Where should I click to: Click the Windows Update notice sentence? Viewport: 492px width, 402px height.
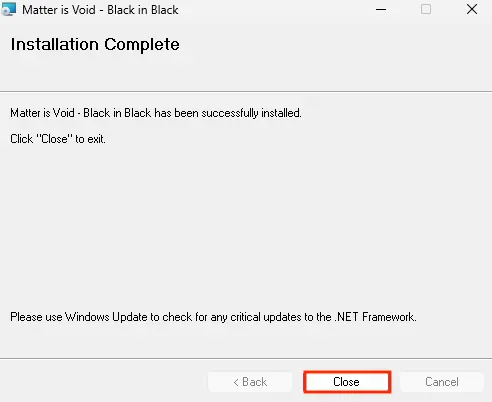coord(213,317)
